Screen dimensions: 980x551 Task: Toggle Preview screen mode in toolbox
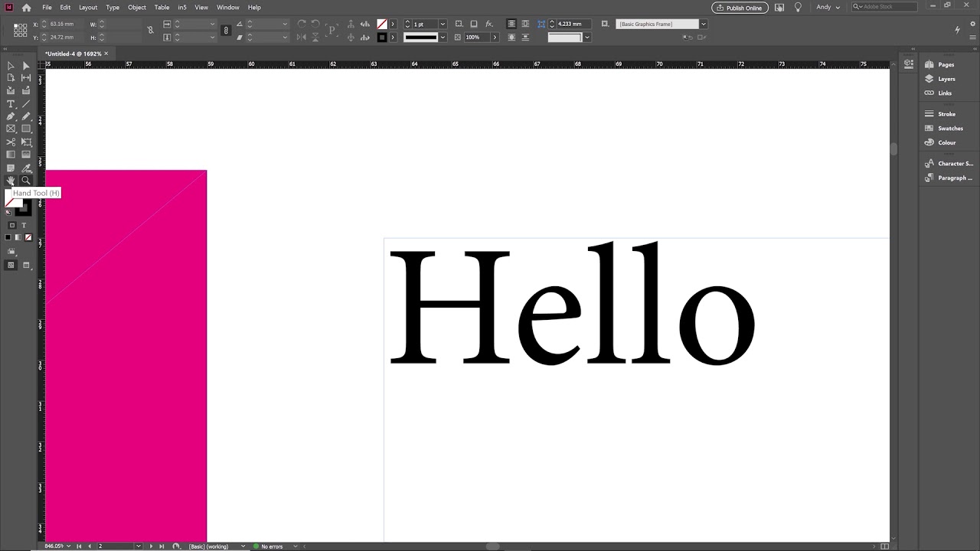click(26, 265)
